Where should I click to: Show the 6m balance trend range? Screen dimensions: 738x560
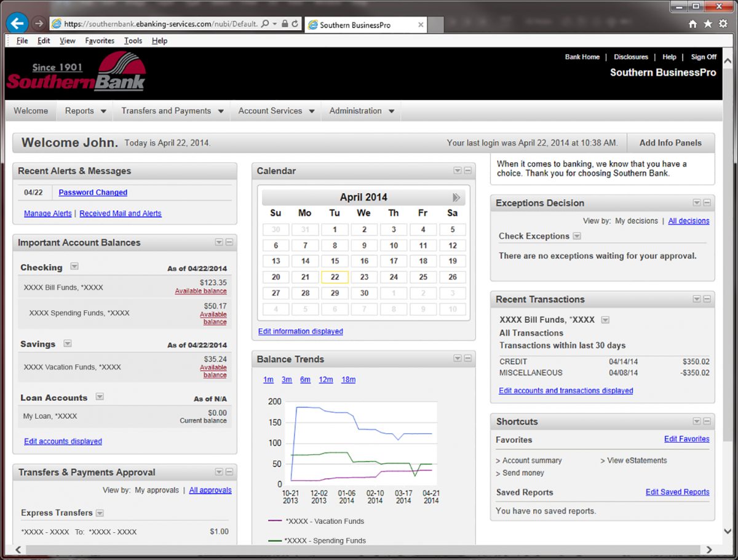(305, 380)
